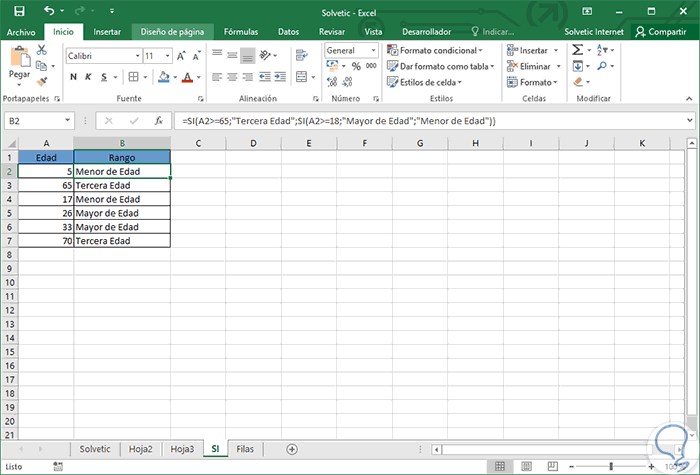This screenshot has width=700, height=475.
Task: Click the Find and Select magnifier icon
Action: [602, 66]
